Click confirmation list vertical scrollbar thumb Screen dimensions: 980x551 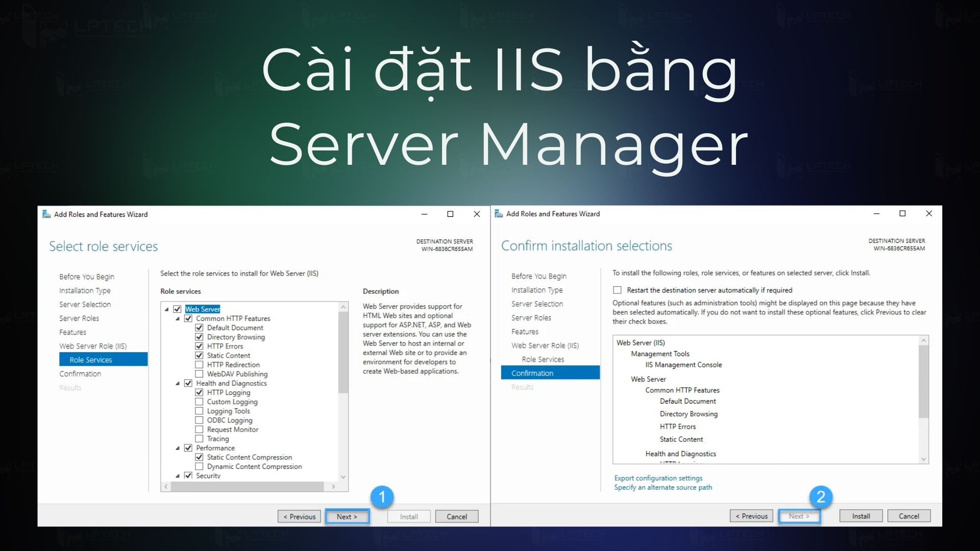pyautogui.click(x=923, y=381)
